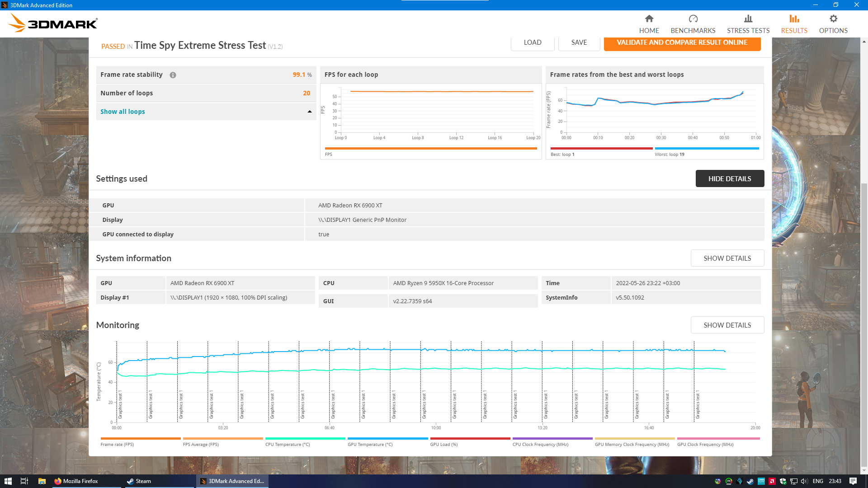Image resolution: width=868 pixels, height=488 pixels.
Task: Click Validate and compare result online
Action: 682,42
